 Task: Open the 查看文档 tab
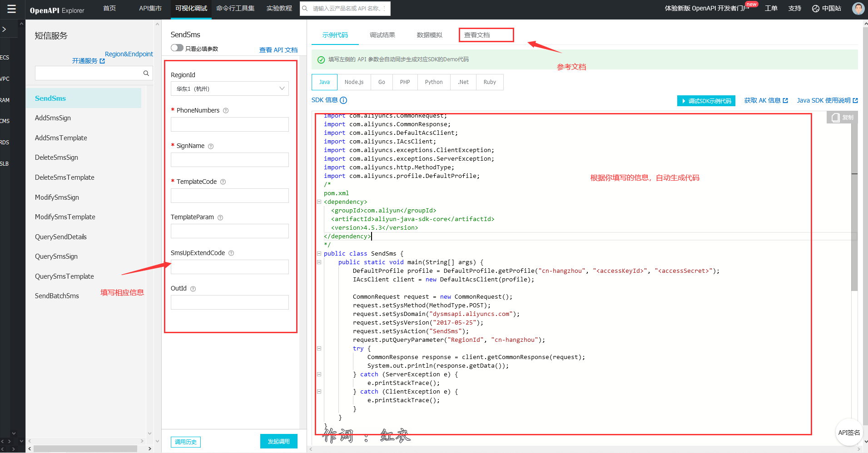pyautogui.click(x=477, y=35)
